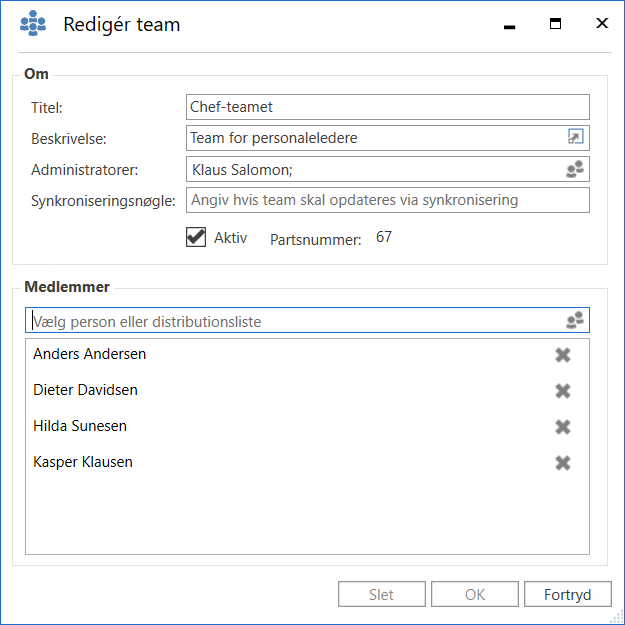Delete Hilda Sunesen using the X icon
Image resolution: width=625 pixels, height=625 pixels.
563,427
